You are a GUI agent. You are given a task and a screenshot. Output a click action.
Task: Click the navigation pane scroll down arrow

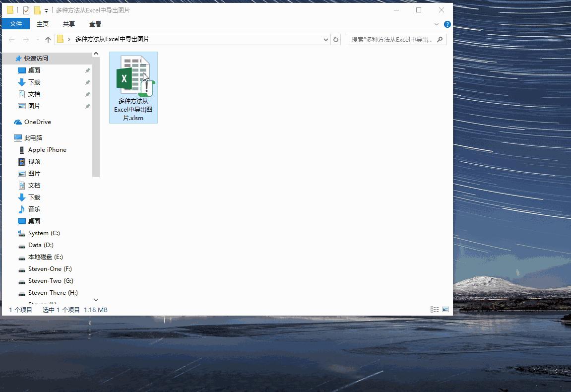pos(96,300)
